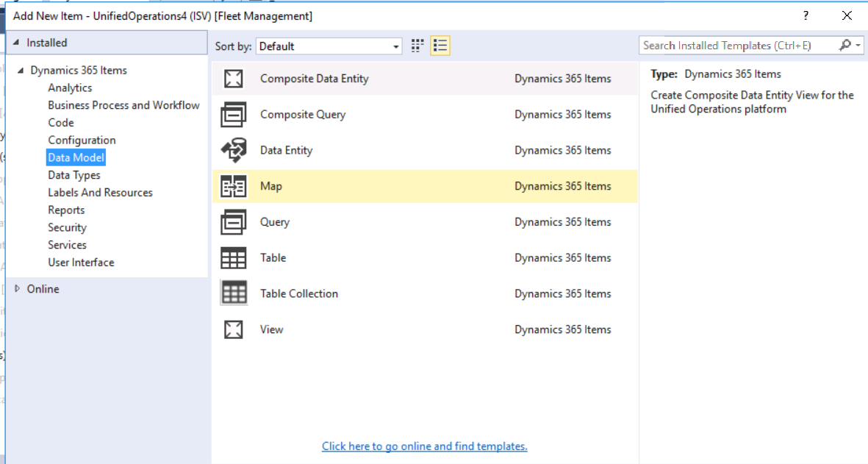Click the Installed header label
The image size is (868, 464).
tap(46, 43)
